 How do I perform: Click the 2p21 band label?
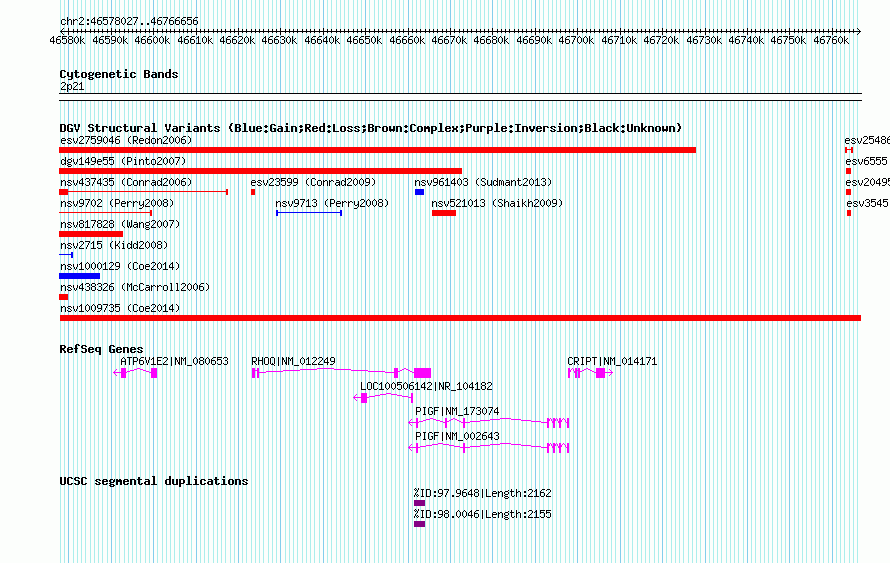(72, 87)
